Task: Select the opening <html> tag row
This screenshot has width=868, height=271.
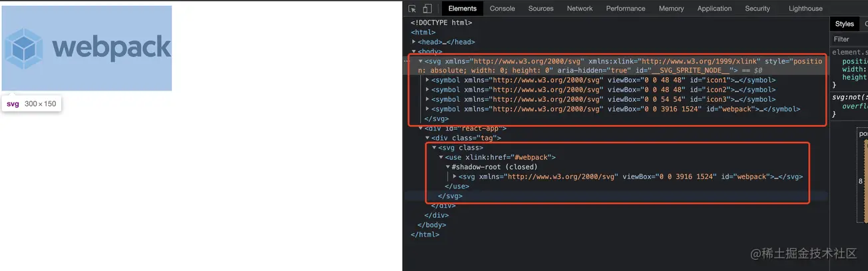Action: pos(423,32)
